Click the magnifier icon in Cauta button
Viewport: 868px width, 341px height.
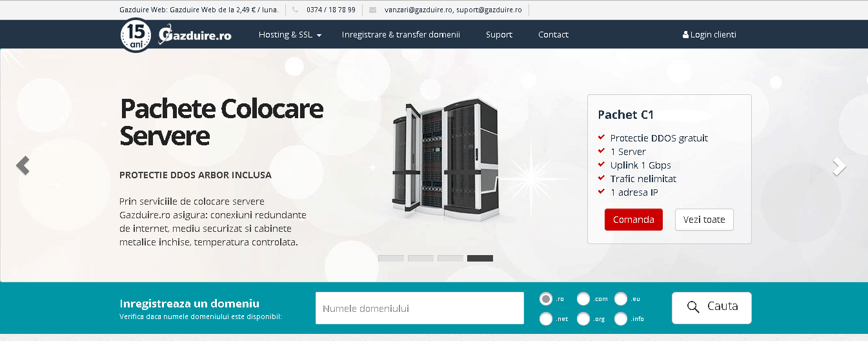(x=693, y=307)
